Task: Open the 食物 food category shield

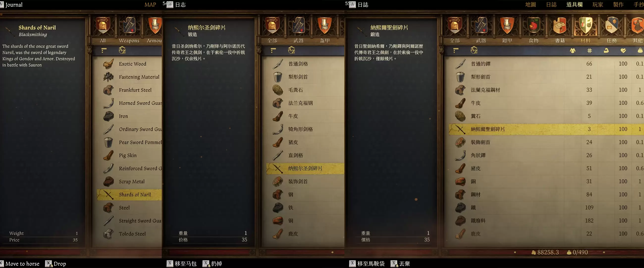Action: click(x=534, y=26)
